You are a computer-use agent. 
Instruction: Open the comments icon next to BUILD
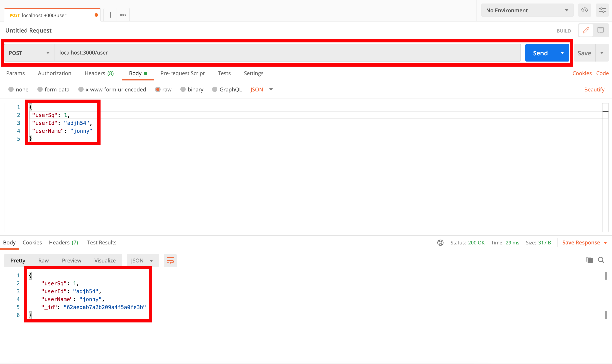601,30
